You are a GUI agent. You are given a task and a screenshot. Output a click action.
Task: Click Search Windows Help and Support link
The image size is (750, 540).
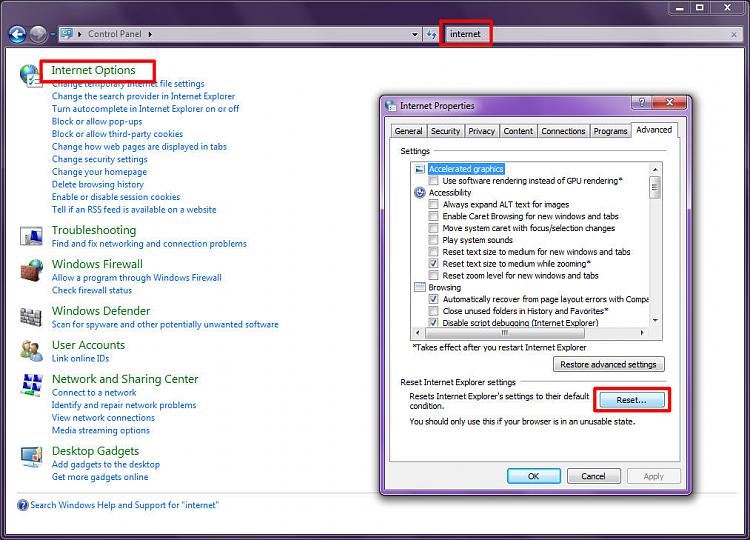click(124, 505)
